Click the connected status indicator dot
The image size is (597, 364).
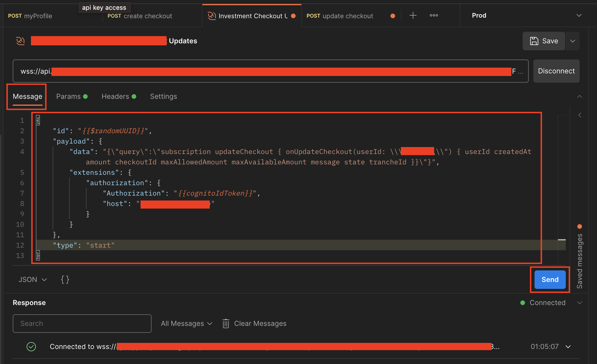[521, 303]
